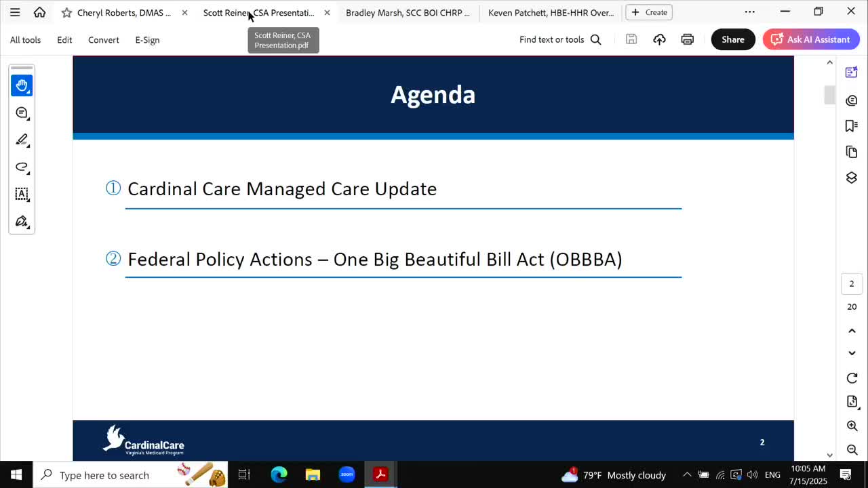Image resolution: width=868 pixels, height=488 pixels.
Task: Open the hamburger main menu
Action: (15, 12)
